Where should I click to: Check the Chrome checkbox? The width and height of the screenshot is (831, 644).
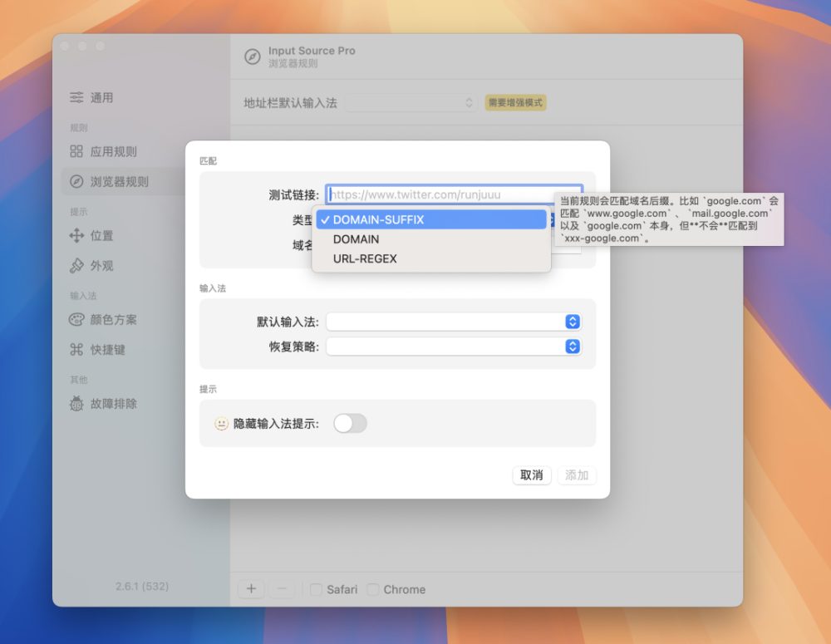373,589
